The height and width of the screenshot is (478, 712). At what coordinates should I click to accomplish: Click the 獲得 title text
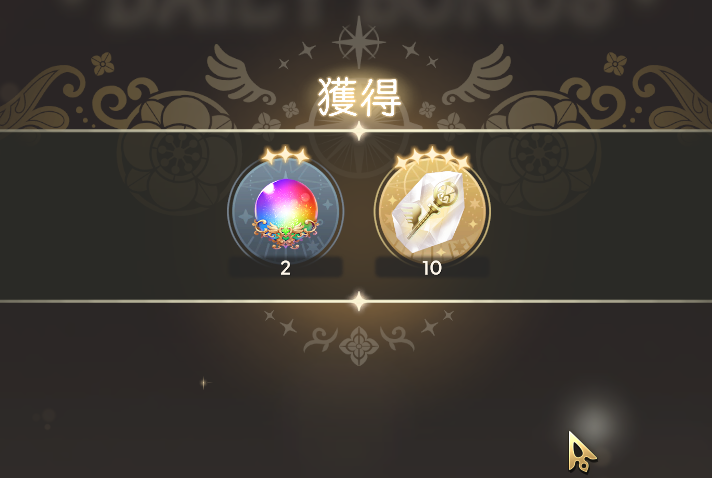[359, 97]
